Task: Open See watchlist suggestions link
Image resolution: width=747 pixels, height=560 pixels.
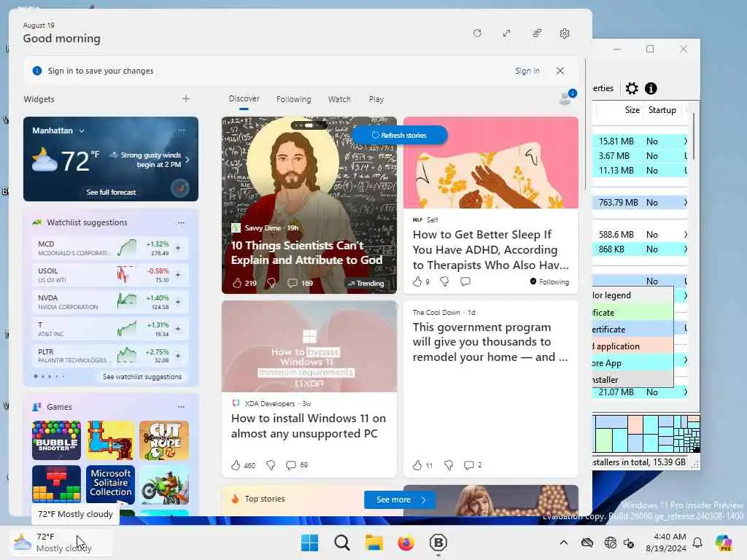Action: [142, 377]
